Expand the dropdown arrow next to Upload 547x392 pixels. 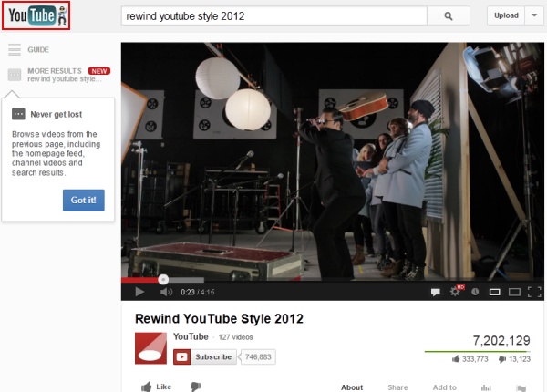(x=534, y=15)
